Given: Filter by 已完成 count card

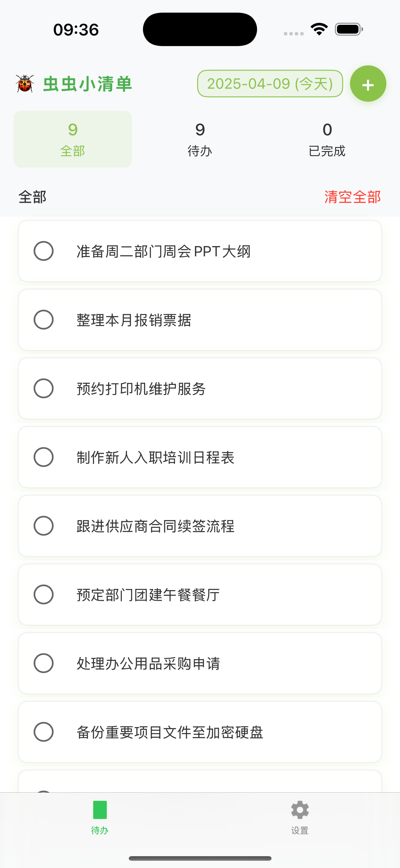Looking at the screenshot, I should [x=327, y=139].
